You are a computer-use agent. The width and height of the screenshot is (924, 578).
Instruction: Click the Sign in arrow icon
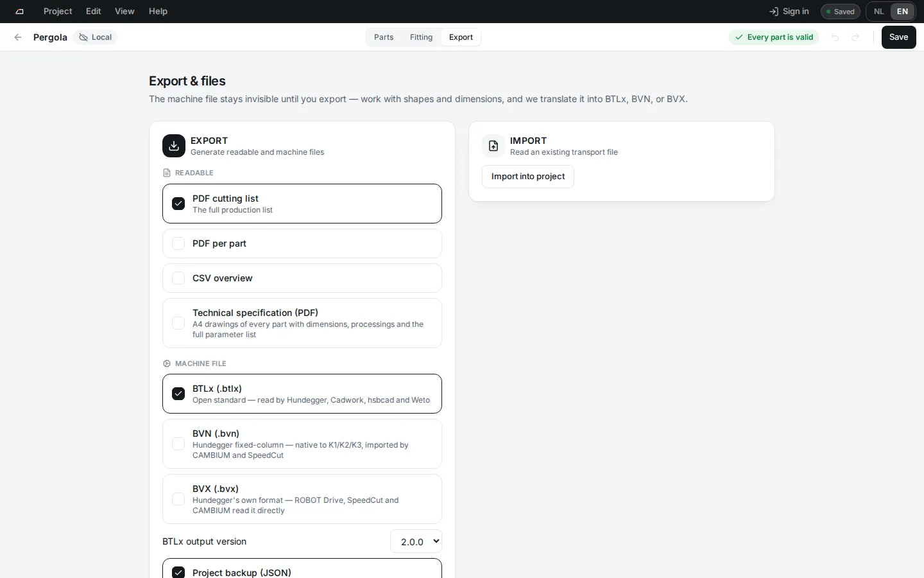[x=774, y=12]
